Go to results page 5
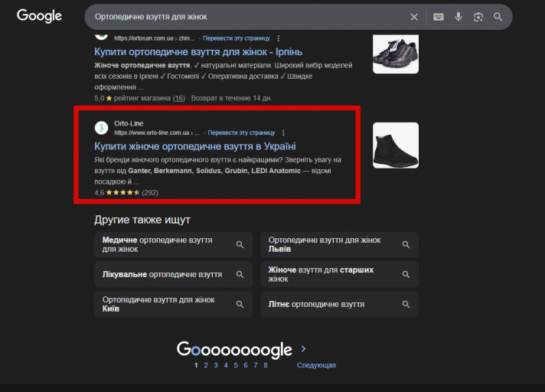This screenshot has height=392, width=545. 236,365
